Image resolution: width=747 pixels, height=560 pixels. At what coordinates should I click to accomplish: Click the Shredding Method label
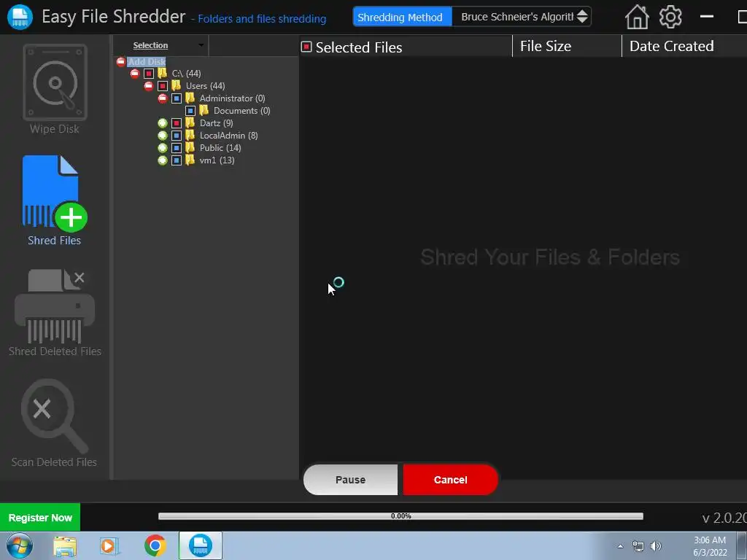click(402, 17)
